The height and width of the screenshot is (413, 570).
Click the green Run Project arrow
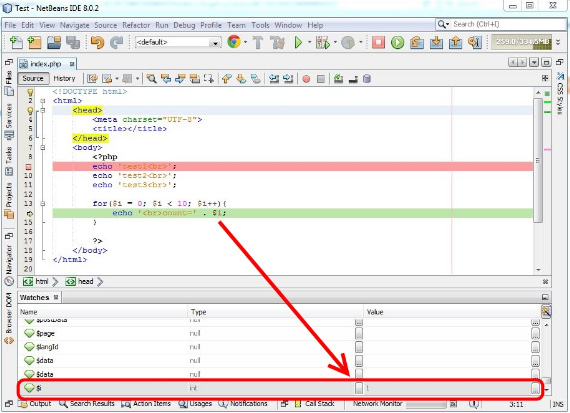pos(298,43)
